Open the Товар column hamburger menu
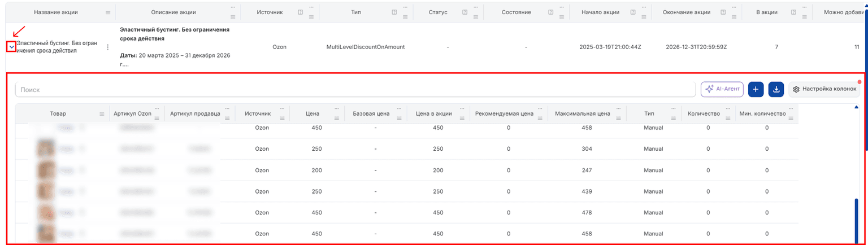Screen dimensions: 868x245 (x=102, y=114)
